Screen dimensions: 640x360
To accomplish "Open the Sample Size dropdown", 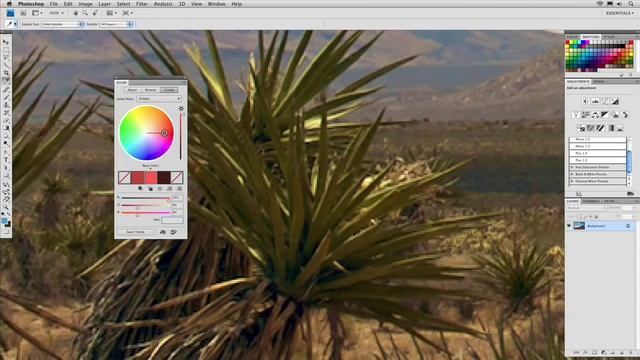I will 62,24.
